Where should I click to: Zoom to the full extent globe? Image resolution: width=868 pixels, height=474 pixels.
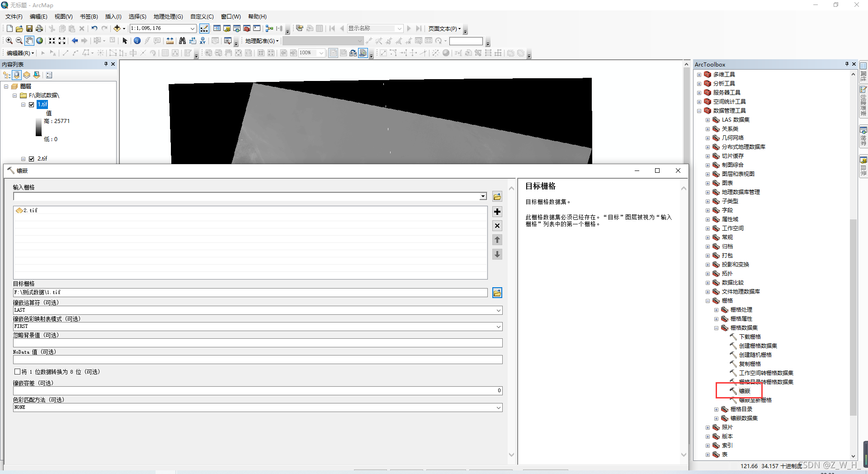[x=39, y=41]
